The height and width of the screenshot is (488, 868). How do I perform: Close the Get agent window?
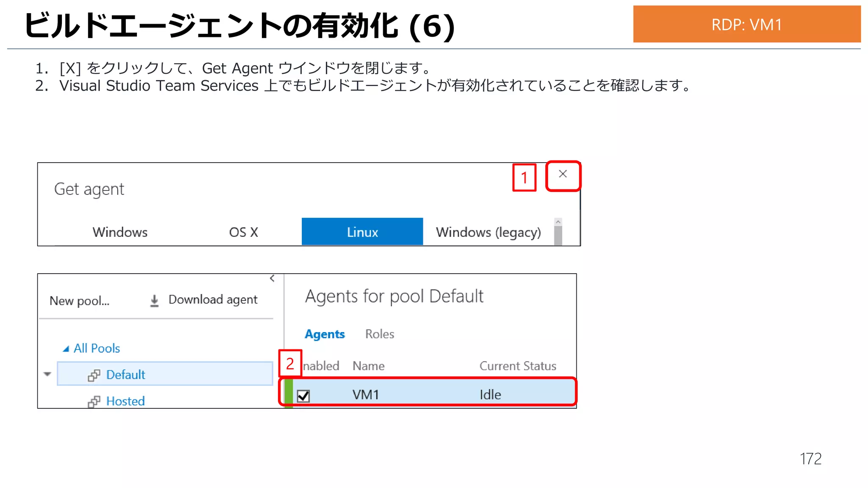pyautogui.click(x=562, y=174)
